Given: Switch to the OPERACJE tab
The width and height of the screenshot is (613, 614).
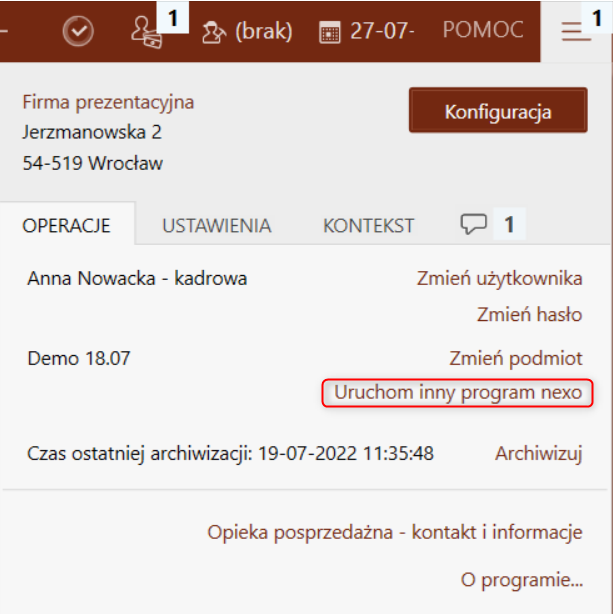Looking at the screenshot, I should [67, 226].
